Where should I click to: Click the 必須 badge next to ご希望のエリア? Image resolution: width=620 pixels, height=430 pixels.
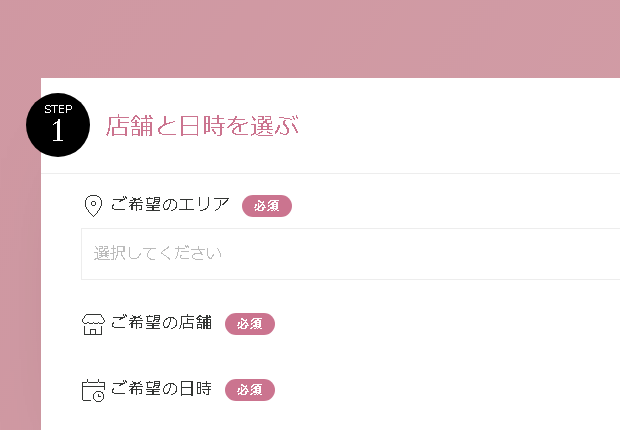pyautogui.click(x=267, y=206)
